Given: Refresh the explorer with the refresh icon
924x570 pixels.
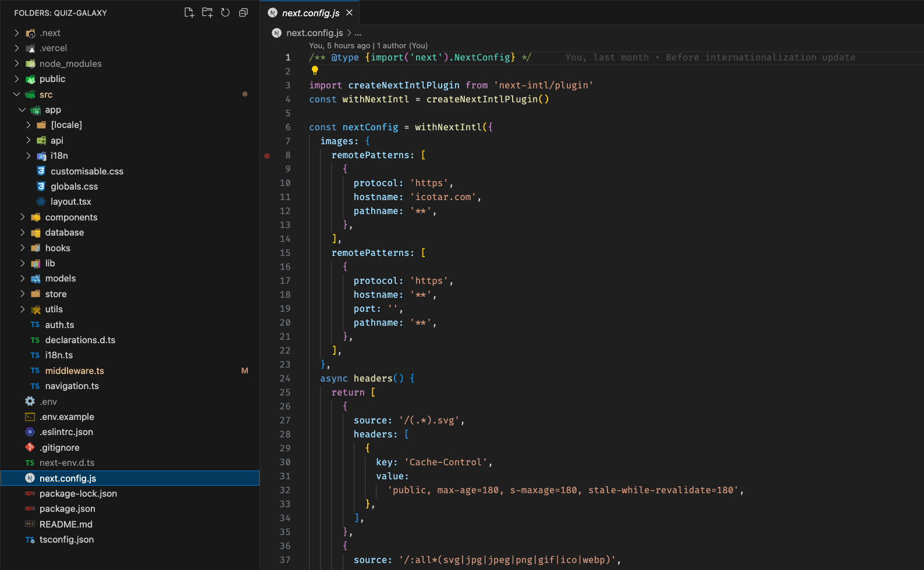Looking at the screenshot, I should pyautogui.click(x=225, y=13).
